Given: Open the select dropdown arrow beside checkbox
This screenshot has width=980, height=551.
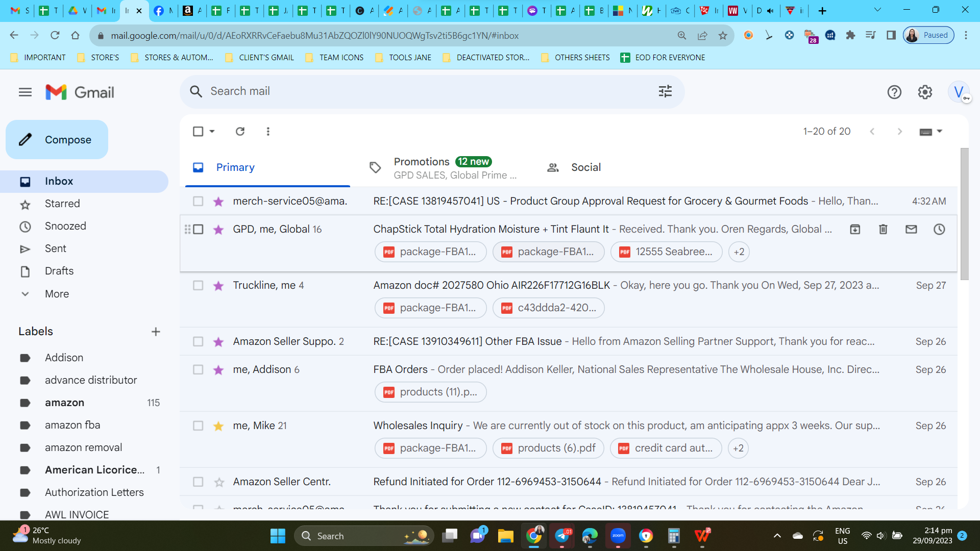Looking at the screenshot, I should [x=212, y=132].
